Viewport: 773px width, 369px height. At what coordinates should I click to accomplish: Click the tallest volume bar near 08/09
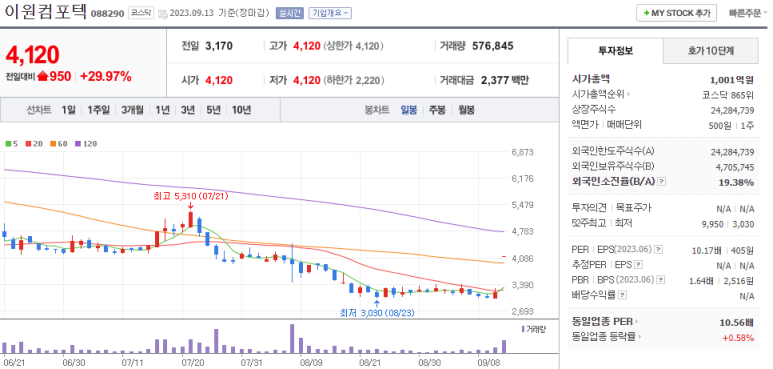(292, 338)
